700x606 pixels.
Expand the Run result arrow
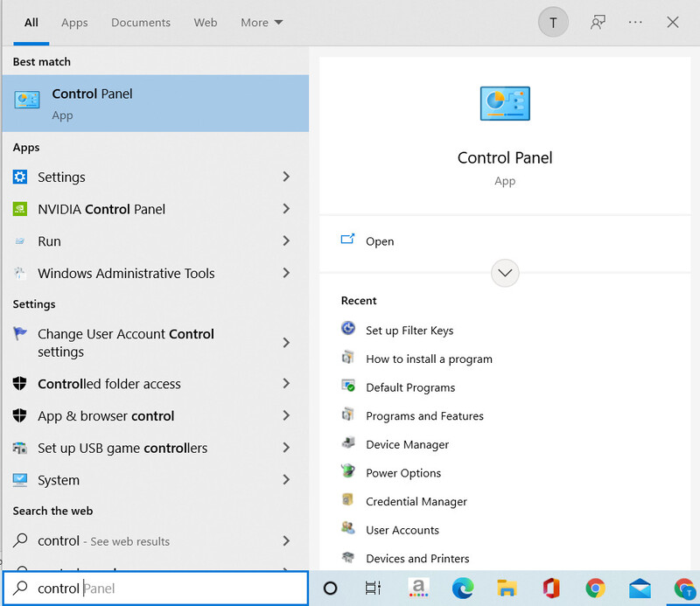(287, 241)
